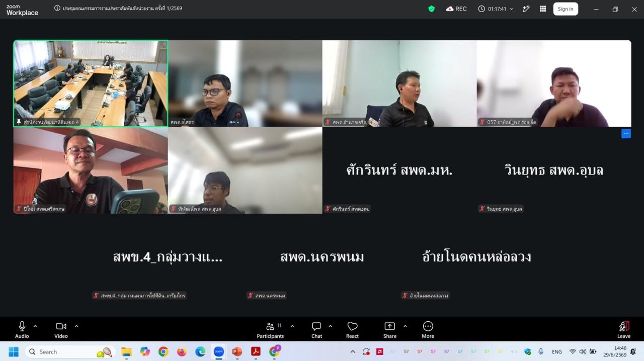Open the clock showing 14:46
The height and width of the screenshot is (361, 644).
pyautogui.click(x=615, y=351)
